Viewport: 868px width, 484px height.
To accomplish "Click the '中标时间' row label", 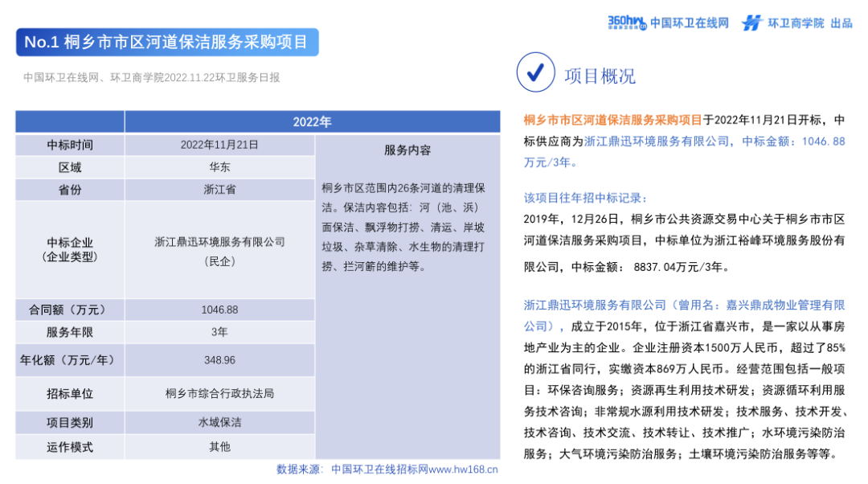I will pyautogui.click(x=70, y=145).
